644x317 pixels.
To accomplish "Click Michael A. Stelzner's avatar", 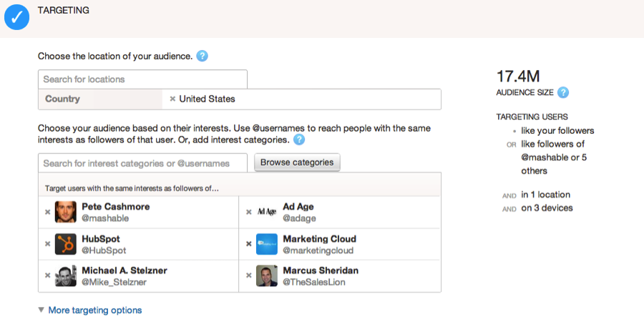I will tap(66, 275).
